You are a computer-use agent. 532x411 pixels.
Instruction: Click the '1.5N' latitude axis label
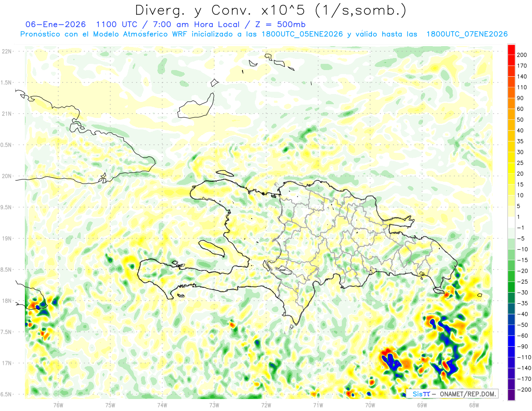[6, 83]
